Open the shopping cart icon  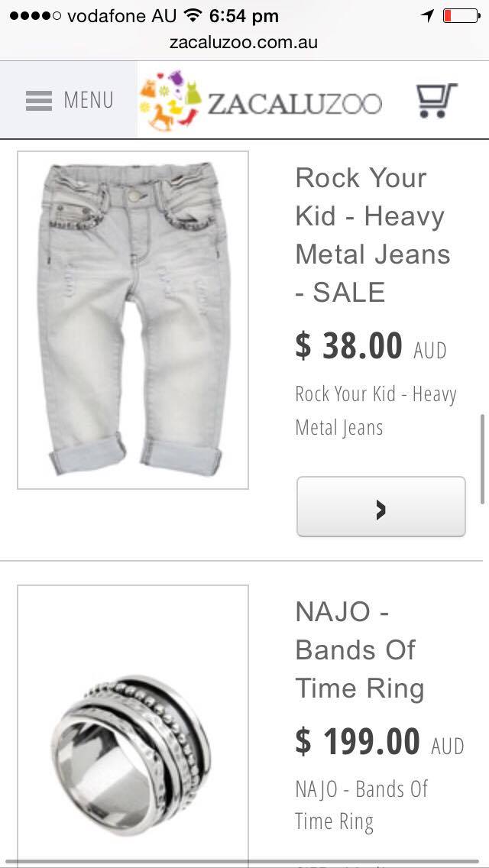pyautogui.click(x=436, y=100)
